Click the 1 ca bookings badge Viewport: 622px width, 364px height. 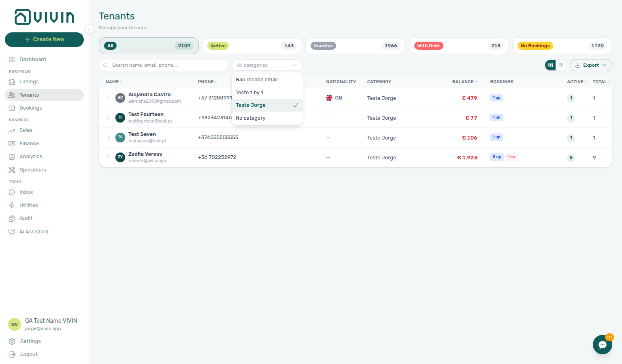[511, 157]
